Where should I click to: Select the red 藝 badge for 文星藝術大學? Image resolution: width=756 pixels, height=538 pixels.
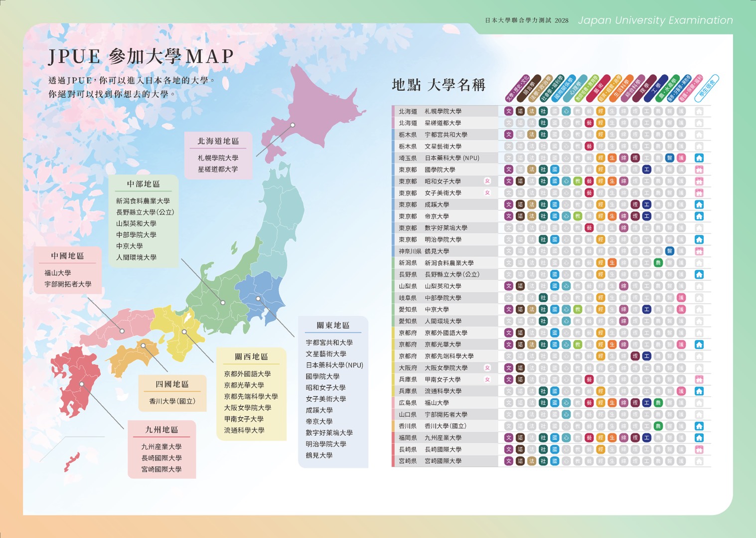(589, 146)
